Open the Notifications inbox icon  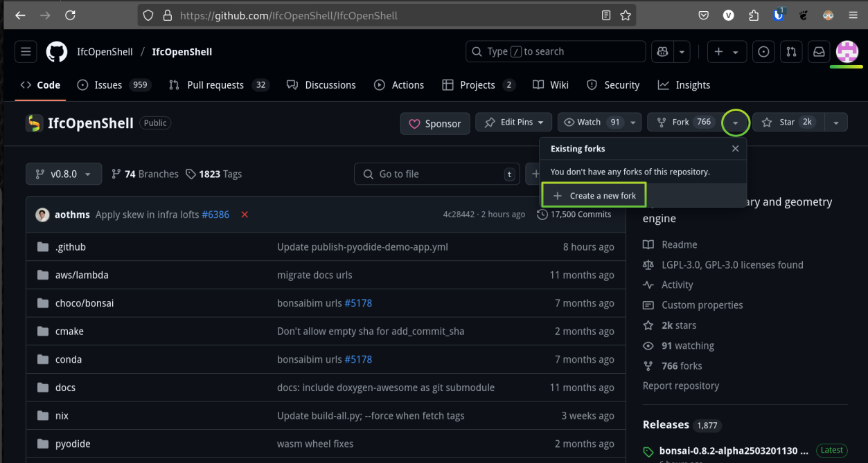(819, 52)
